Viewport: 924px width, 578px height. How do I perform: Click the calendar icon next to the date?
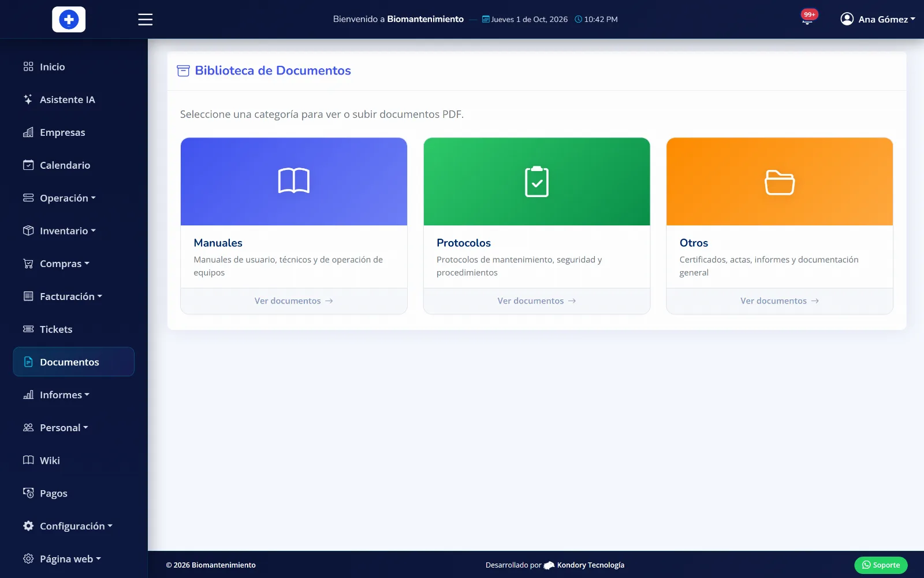486,19
